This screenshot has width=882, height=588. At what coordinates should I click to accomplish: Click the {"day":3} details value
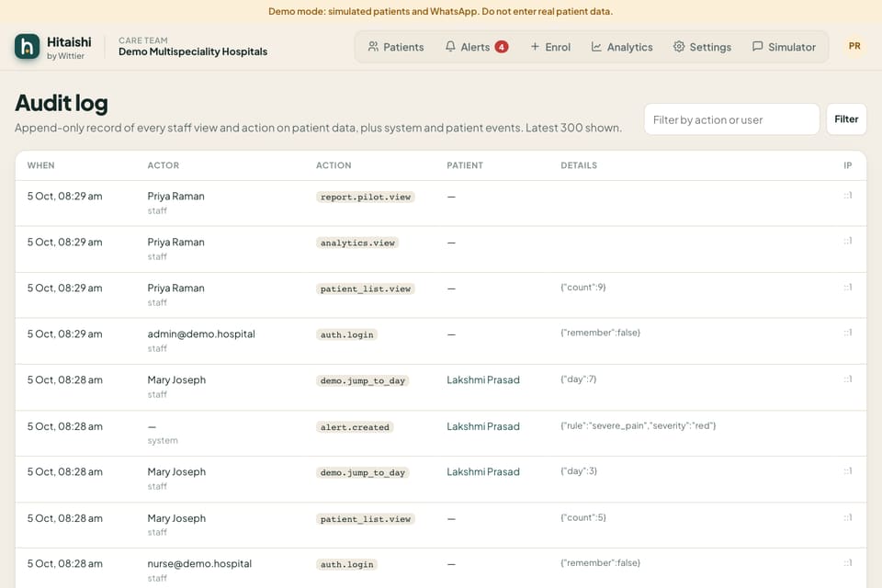[579, 471]
